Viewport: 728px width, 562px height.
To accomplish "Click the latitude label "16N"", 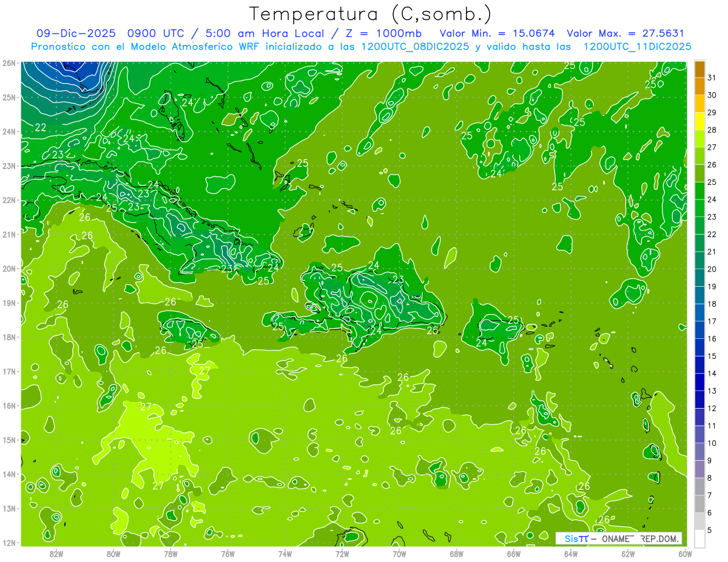I will (9, 406).
